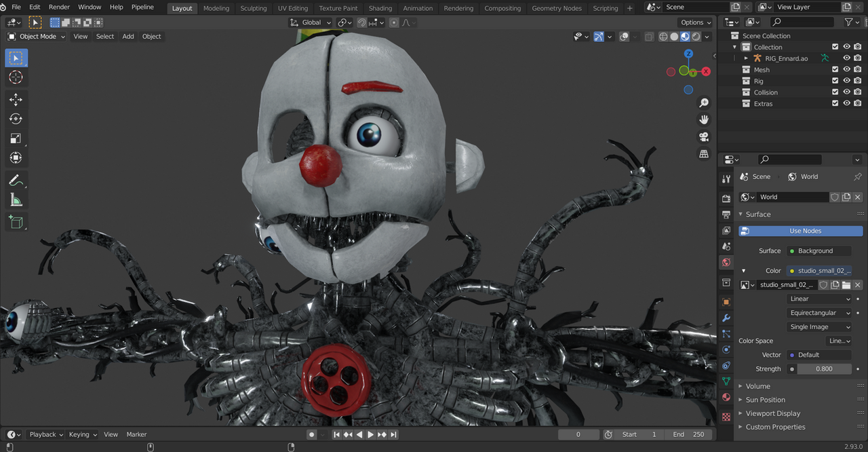Open the Linear interpolation dropdown

click(x=820, y=299)
